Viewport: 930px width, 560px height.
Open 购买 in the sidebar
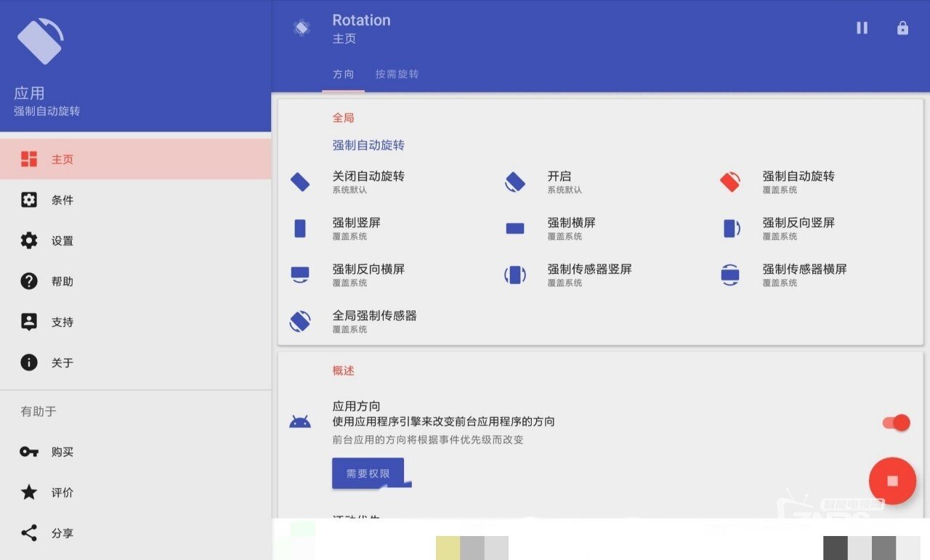tap(135, 452)
